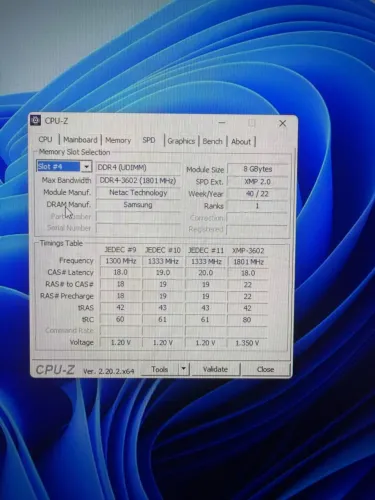Go to the Bench tab
375x500 pixels.
(212, 141)
